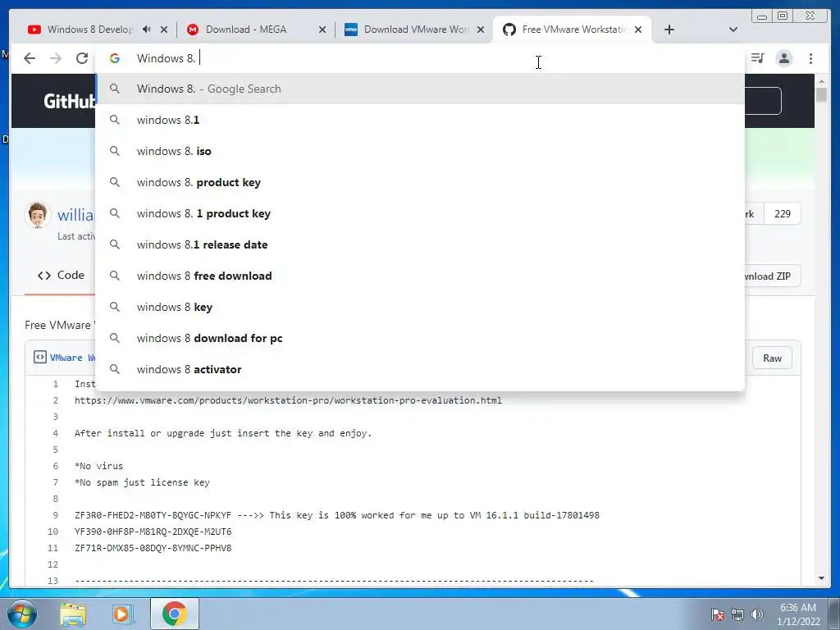Select the 'windows 8 key' suggestion
Viewport: 840px width, 630px height.
420,307
